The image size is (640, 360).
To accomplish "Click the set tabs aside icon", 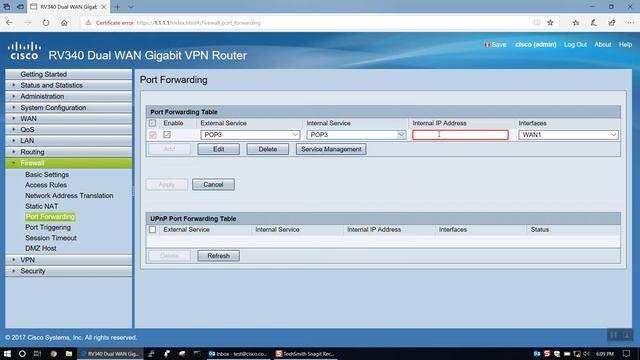I will (x=20, y=7).
